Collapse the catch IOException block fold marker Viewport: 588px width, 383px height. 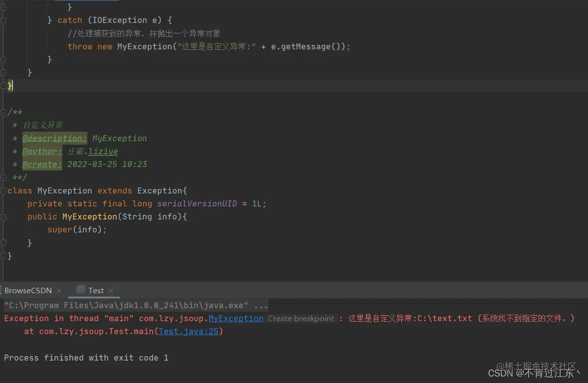click(x=3, y=20)
